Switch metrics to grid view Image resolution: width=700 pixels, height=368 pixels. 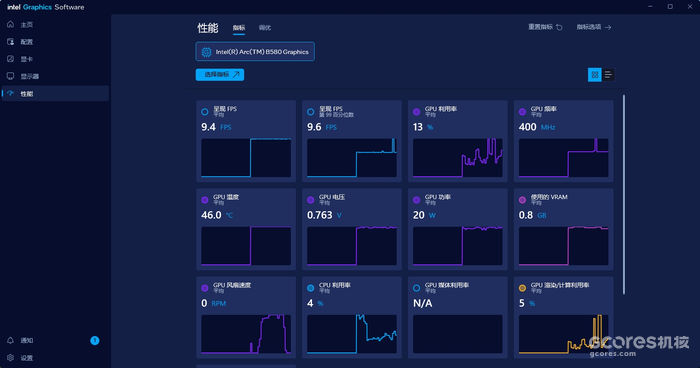pyautogui.click(x=595, y=75)
